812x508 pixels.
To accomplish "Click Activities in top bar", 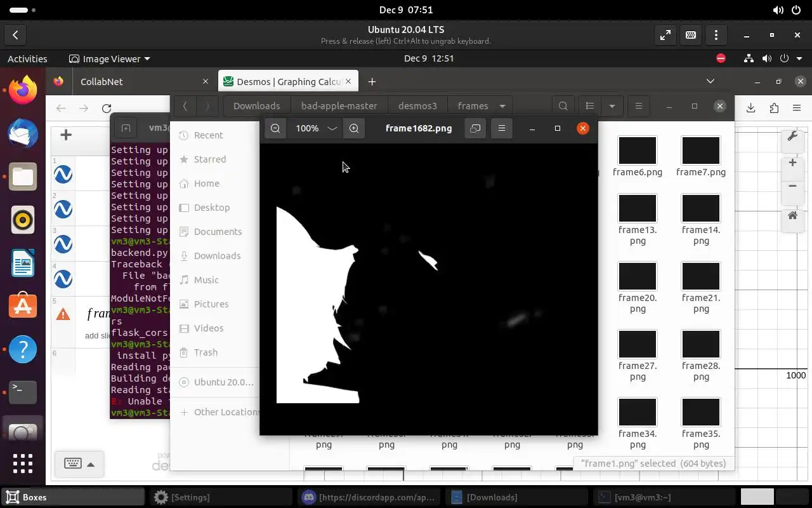I will [27, 58].
